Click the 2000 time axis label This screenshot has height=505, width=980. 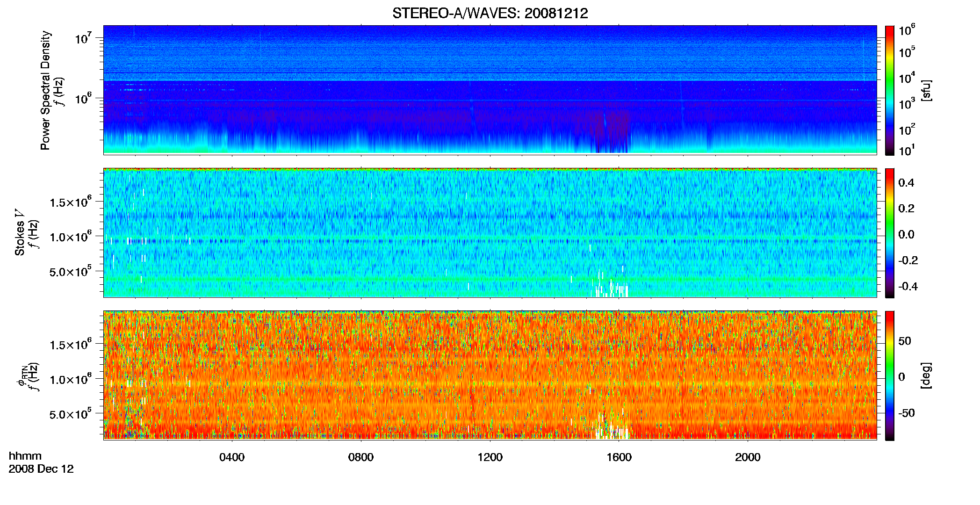(x=748, y=457)
